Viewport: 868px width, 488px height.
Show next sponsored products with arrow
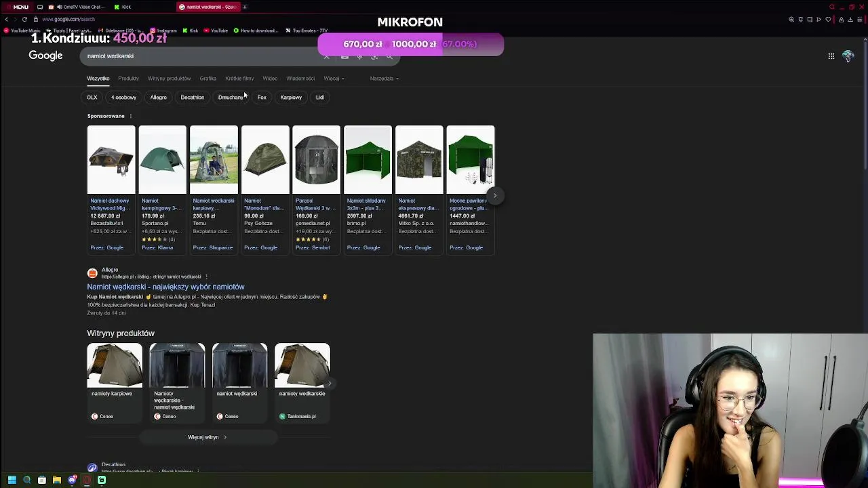(495, 195)
